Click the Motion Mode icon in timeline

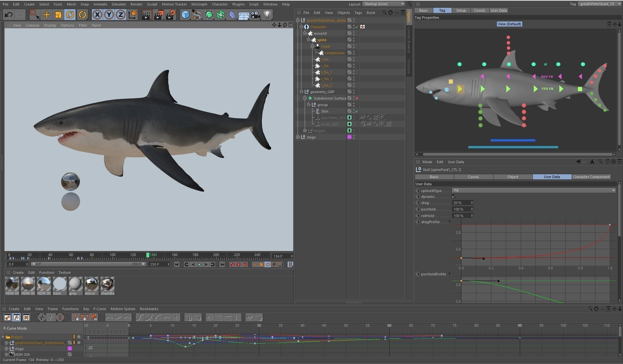tap(26, 318)
